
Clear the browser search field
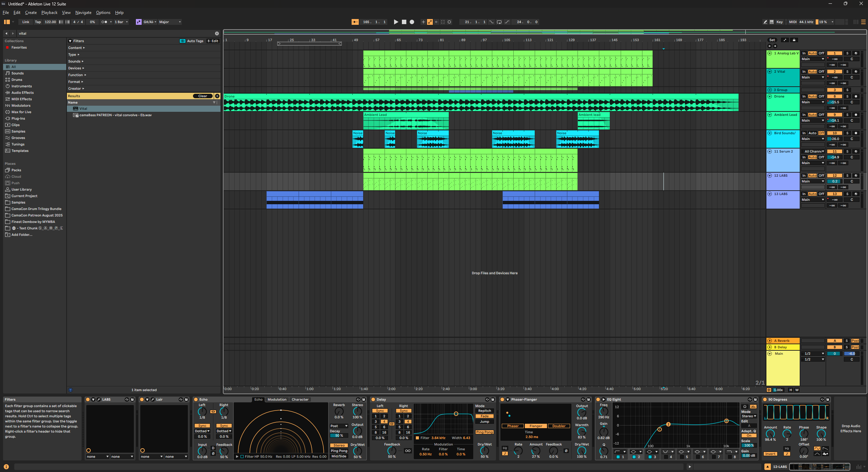[x=217, y=33]
